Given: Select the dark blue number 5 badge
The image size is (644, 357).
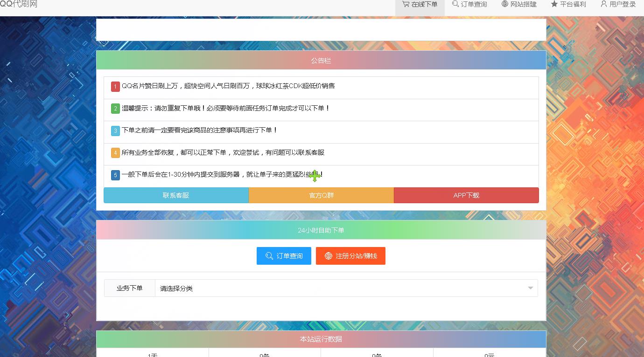Looking at the screenshot, I should (115, 175).
